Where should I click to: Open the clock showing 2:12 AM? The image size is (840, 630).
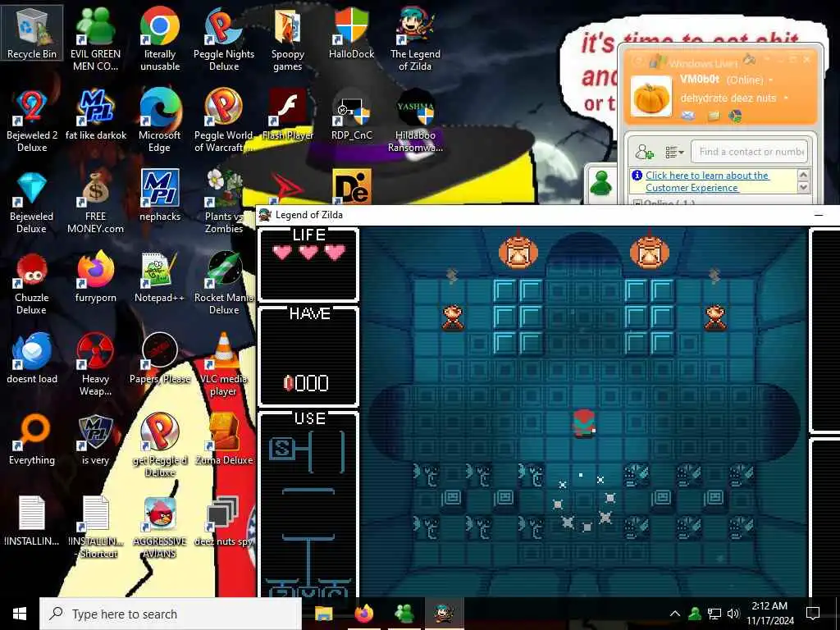coord(769,614)
